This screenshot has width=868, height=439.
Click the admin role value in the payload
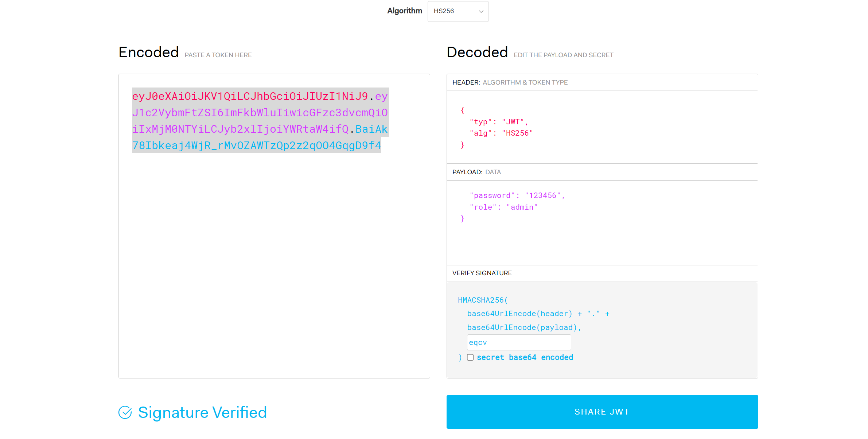pyautogui.click(x=523, y=207)
